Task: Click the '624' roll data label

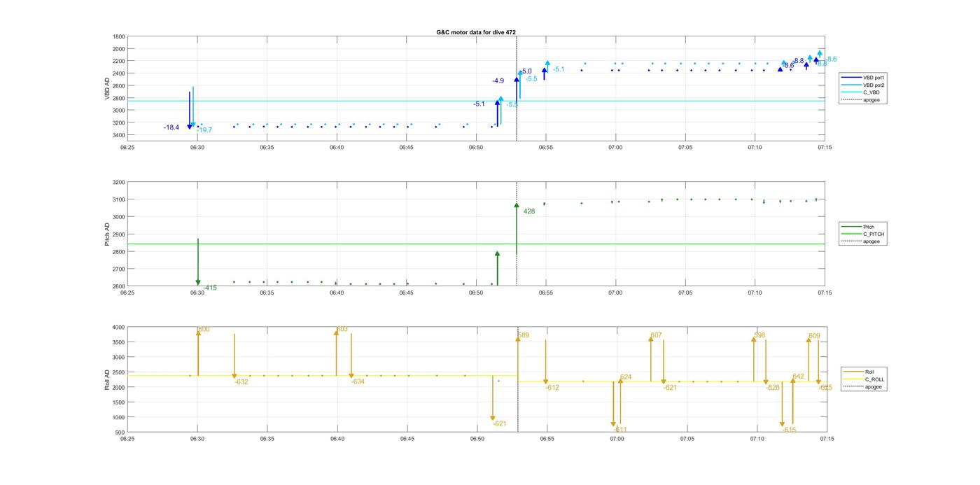Action: coord(626,377)
